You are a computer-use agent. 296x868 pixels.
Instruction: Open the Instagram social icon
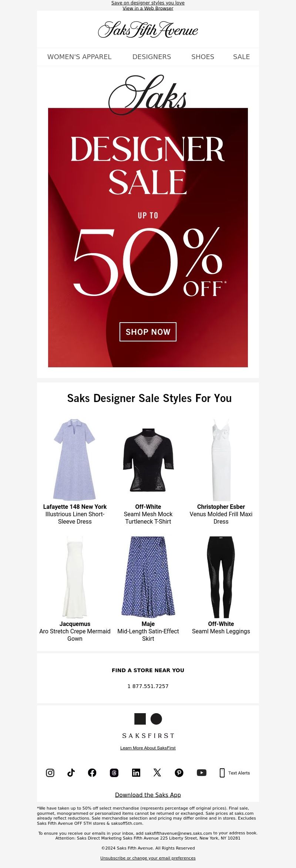50,773
